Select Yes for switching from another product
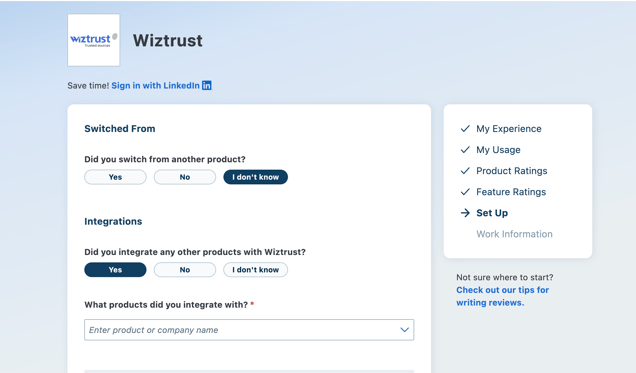636x373 pixels. pyautogui.click(x=115, y=177)
